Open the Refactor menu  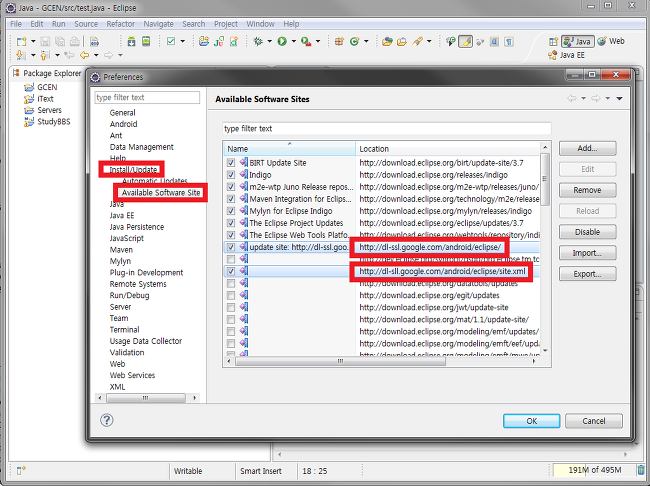120,24
